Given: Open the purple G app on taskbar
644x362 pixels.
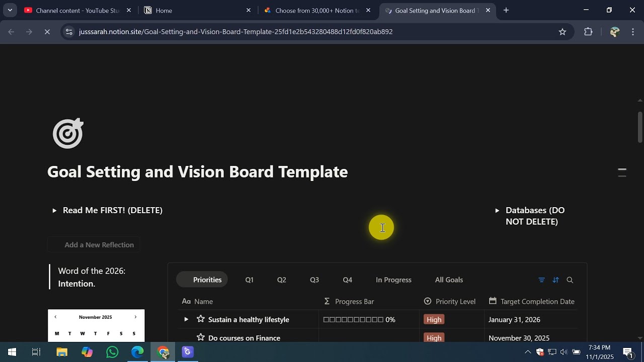Looking at the screenshot, I should [x=188, y=352].
